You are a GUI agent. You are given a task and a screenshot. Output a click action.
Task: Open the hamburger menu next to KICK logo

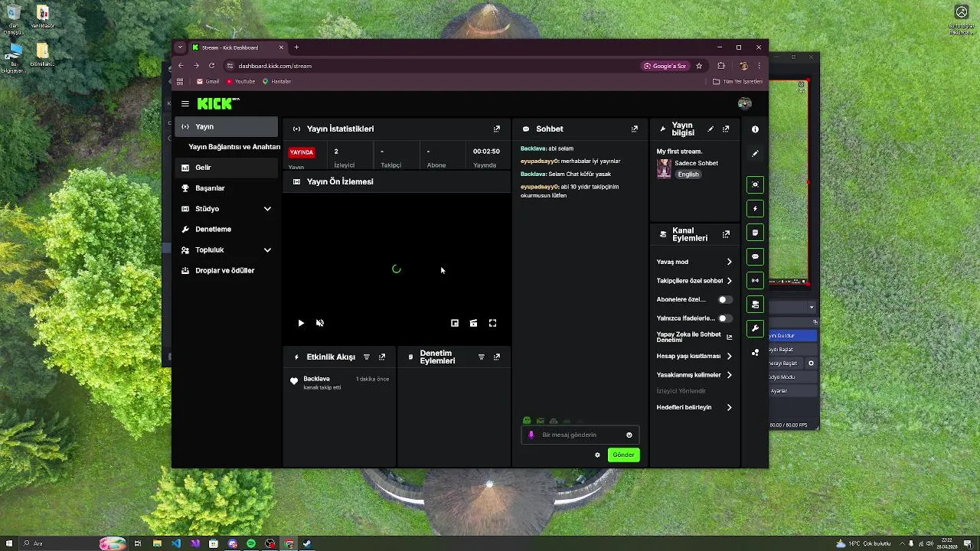(185, 103)
